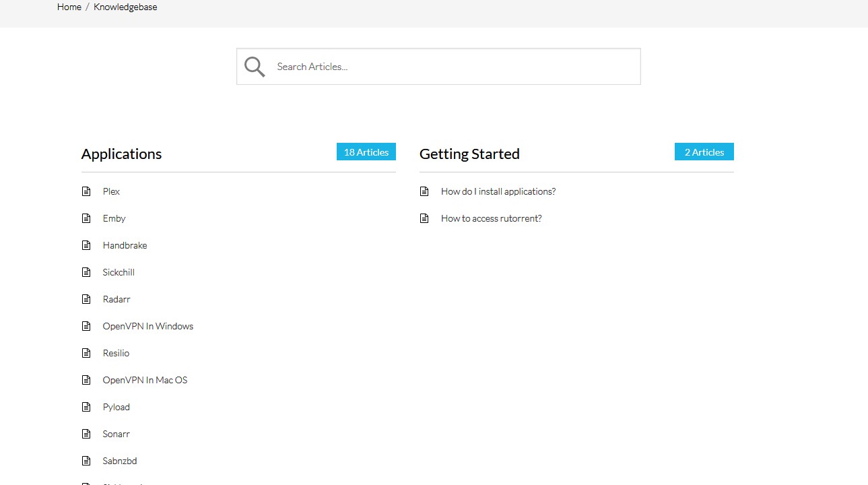The image size is (868, 485).
Task: Open the Getting Started category heading
Action: [469, 154]
